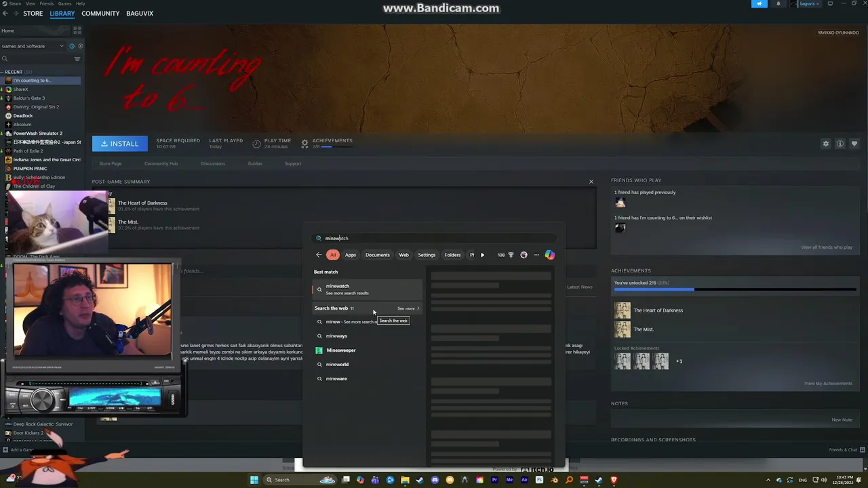Click The Heart of Darkness achievement thumbnail
868x488 pixels.
coord(623,310)
